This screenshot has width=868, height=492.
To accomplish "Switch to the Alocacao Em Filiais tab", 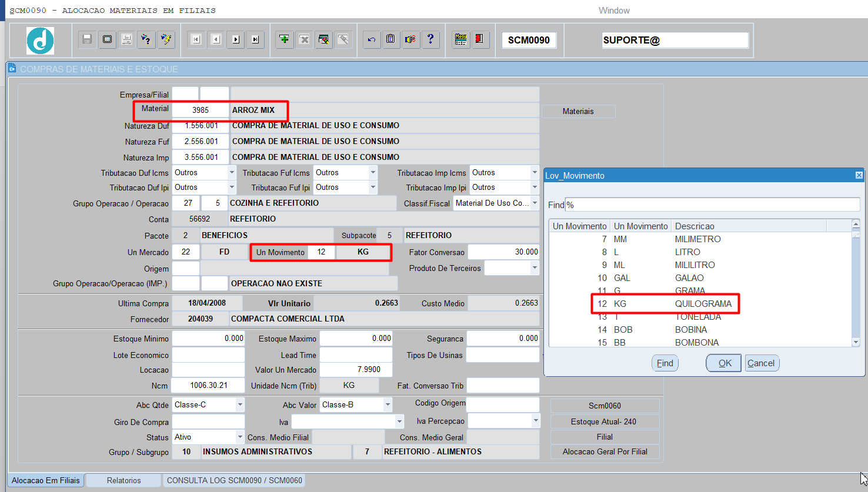I will 45,480.
